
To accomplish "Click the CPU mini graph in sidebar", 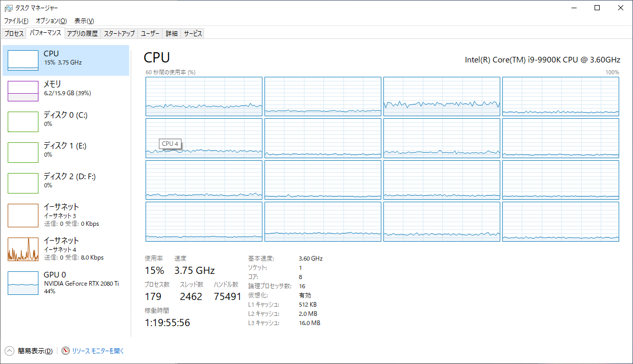I will pos(23,60).
